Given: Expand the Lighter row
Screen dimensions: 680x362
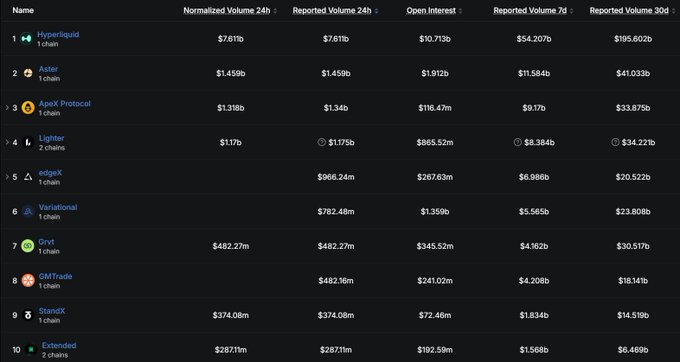Looking at the screenshot, I should (x=7, y=142).
